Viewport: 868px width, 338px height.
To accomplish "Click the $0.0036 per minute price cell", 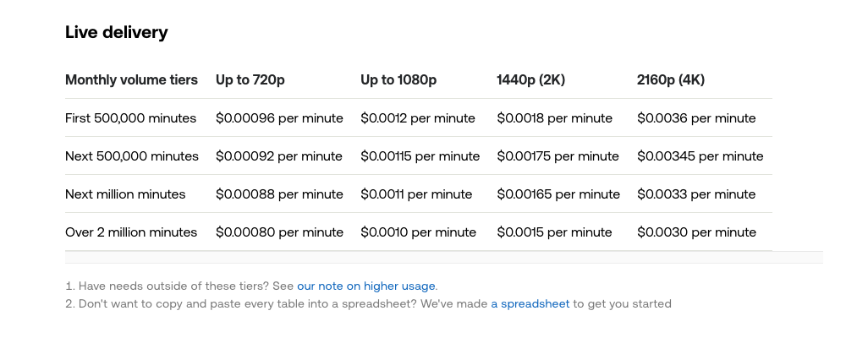I will coord(696,118).
